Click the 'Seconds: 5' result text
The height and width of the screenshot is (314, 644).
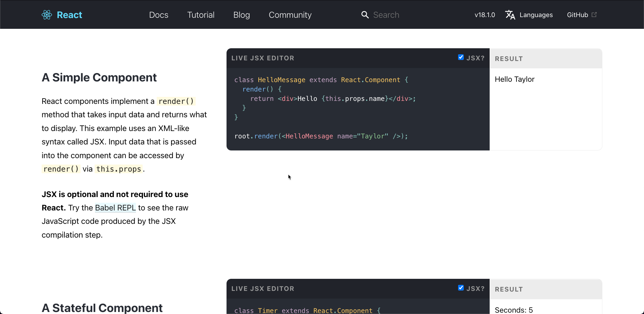click(x=514, y=310)
